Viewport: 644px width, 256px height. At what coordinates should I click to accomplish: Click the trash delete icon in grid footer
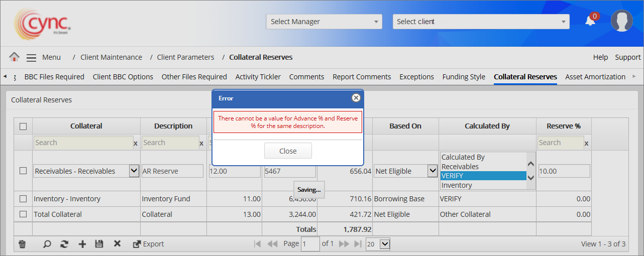coord(22,244)
